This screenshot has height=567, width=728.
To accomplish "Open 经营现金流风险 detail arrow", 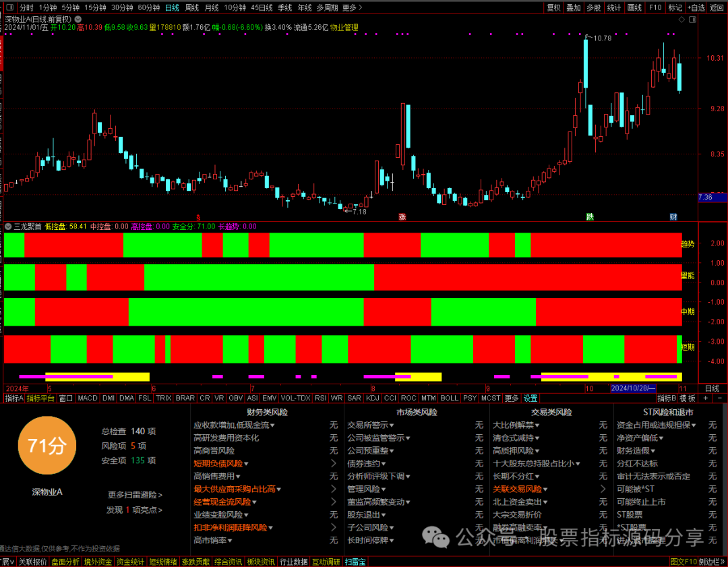I will (334, 502).
